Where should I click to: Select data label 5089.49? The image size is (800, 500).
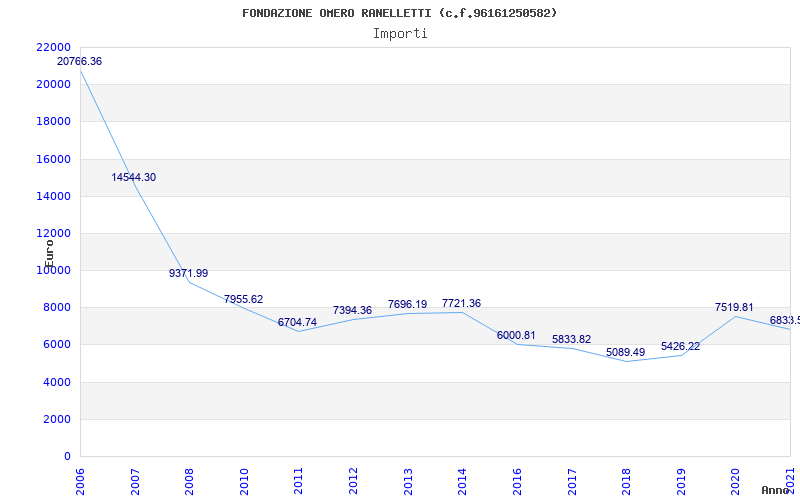coord(626,353)
